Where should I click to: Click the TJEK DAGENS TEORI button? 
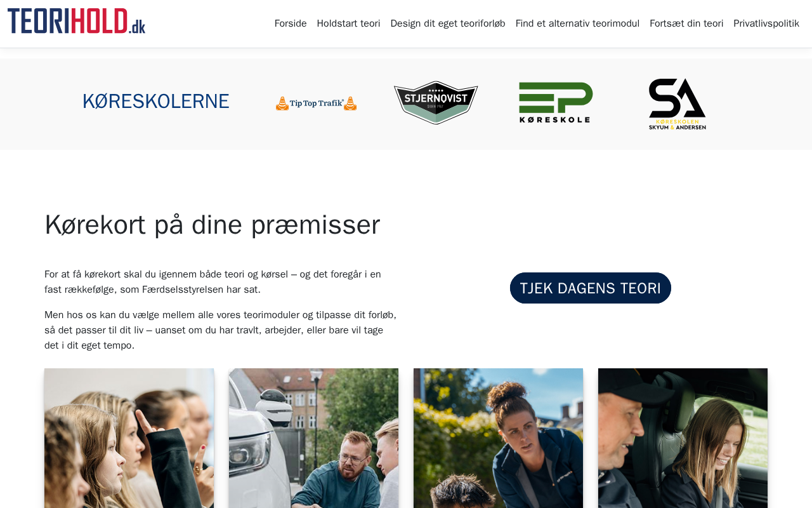591,288
